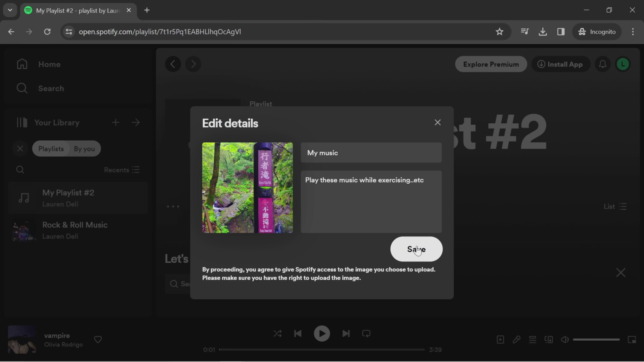Select Rock & Roll Music playlist
This screenshot has height=362, width=644.
(x=75, y=229)
